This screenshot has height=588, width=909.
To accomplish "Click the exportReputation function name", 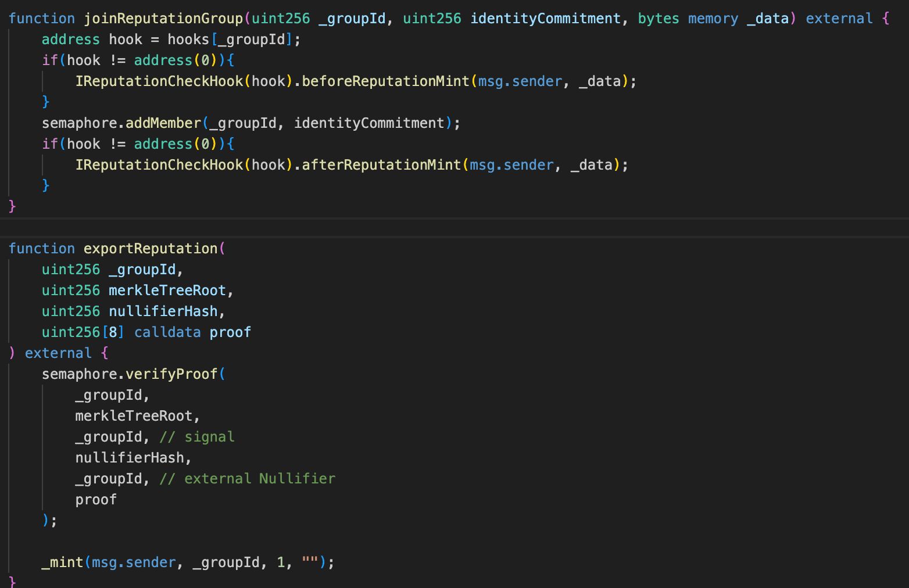I will click(x=151, y=249).
